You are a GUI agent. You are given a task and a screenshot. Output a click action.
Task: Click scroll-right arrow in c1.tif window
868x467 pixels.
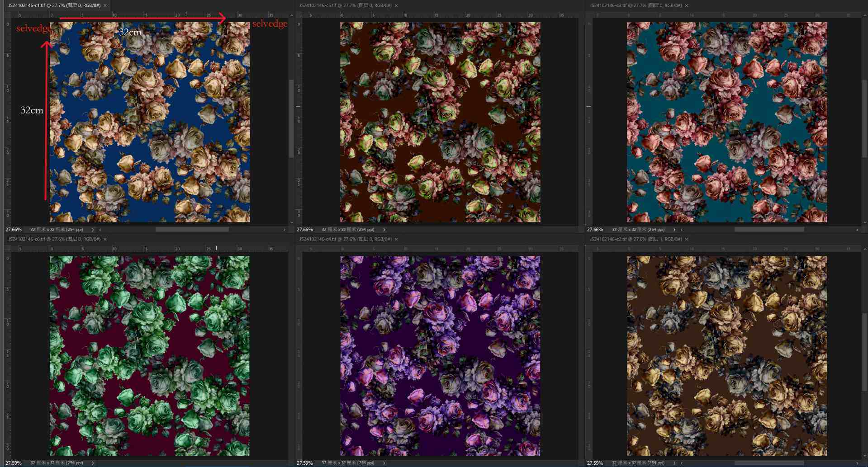pos(285,230)
